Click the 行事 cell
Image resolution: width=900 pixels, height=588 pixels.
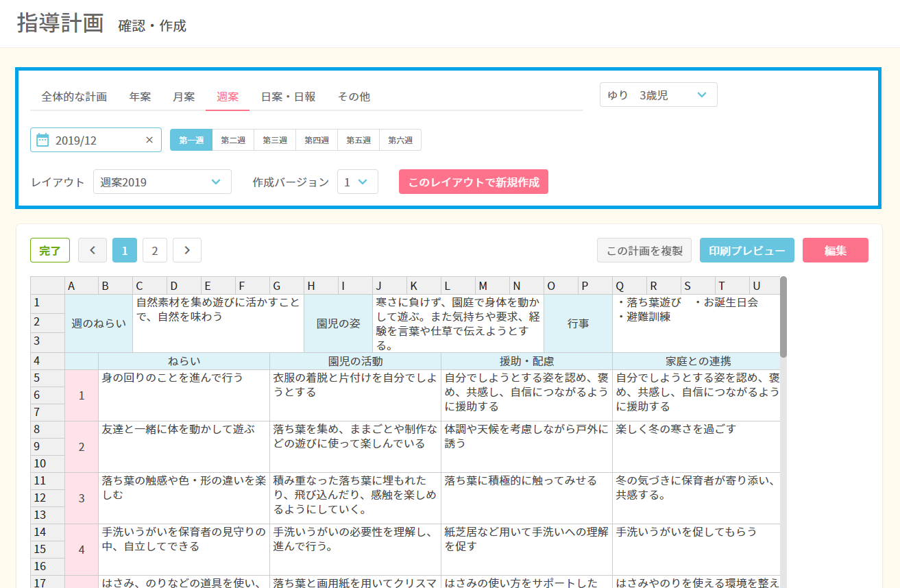[579, 323]
